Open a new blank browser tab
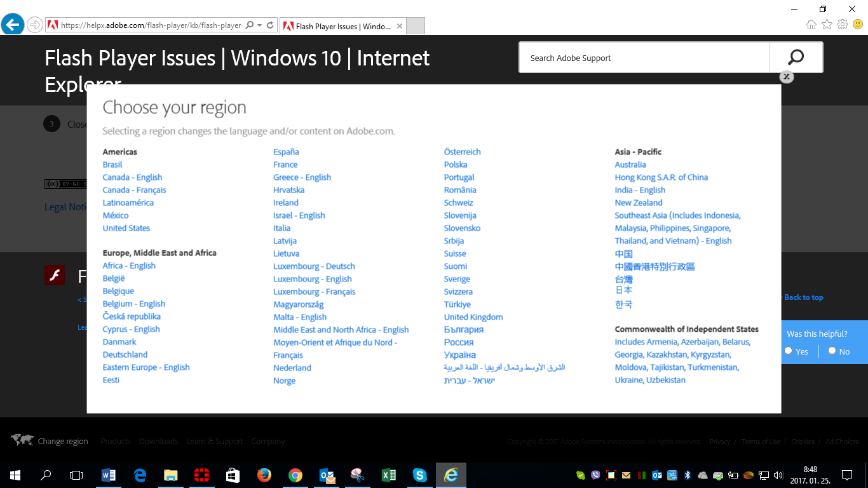 [x=415, y=26]
